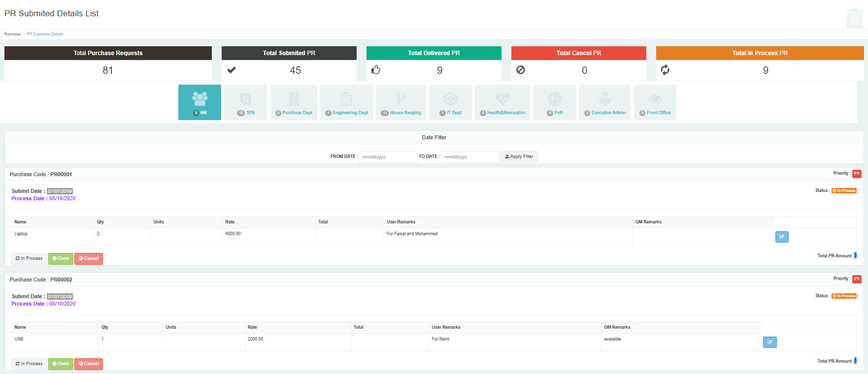Open the Front Office eye tile
Viewport: 868px width, 374px height.
pyautogui.click(x=655, y=102)
